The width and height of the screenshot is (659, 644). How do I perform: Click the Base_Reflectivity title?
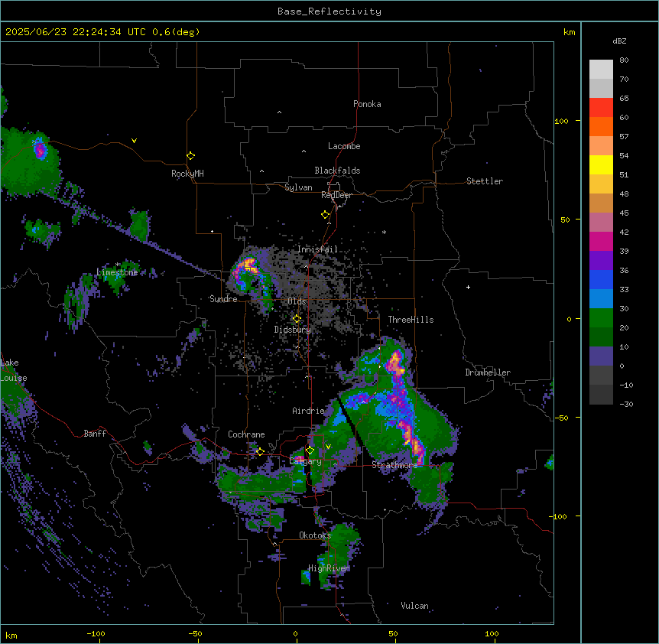(329, 11)
